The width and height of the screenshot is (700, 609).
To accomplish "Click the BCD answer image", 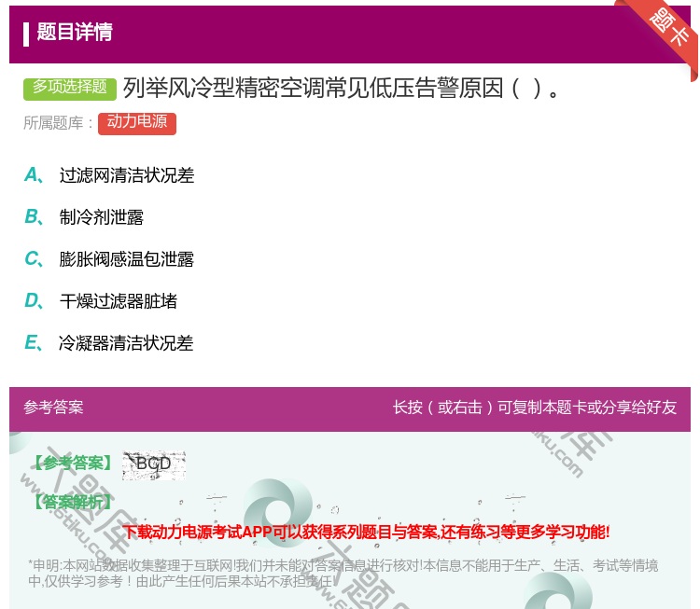I will point(154,464).
